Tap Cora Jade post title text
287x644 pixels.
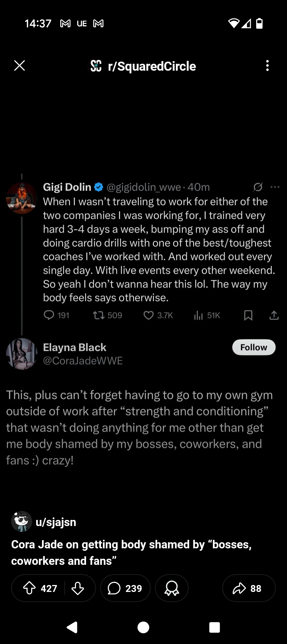131,553
